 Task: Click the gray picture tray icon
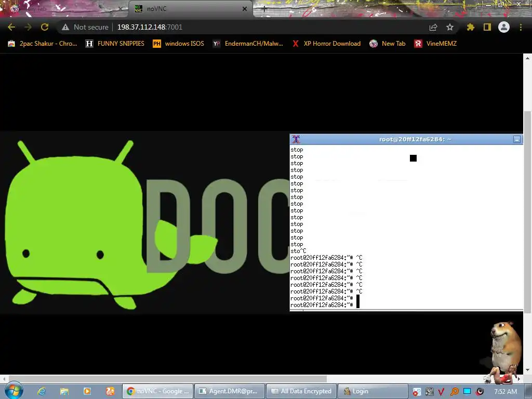click(429, 392)
